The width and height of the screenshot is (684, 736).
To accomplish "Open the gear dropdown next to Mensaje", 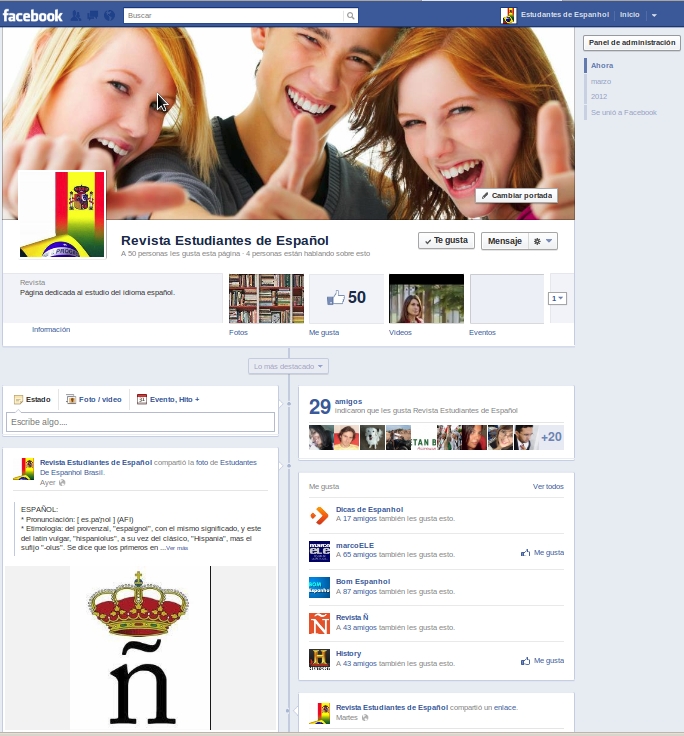I will click(x=543, y=241).
